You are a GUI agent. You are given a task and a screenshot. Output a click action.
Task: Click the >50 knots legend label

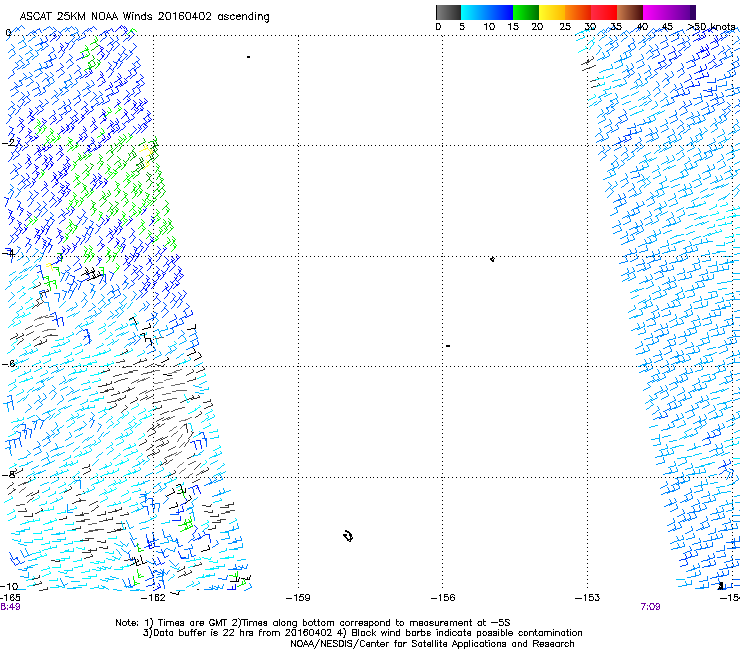pos(711,27)
